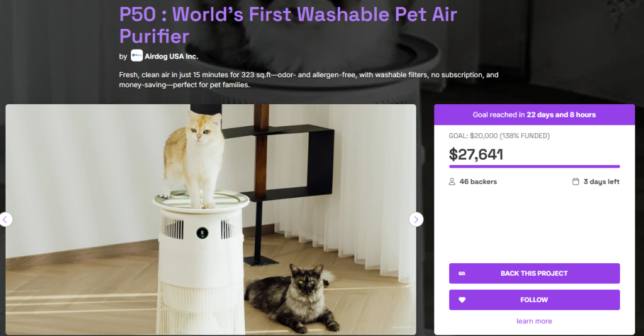Screen dimensions: 644x336
Task: Click the main product photo with the cats
Action: coord(211,219)
